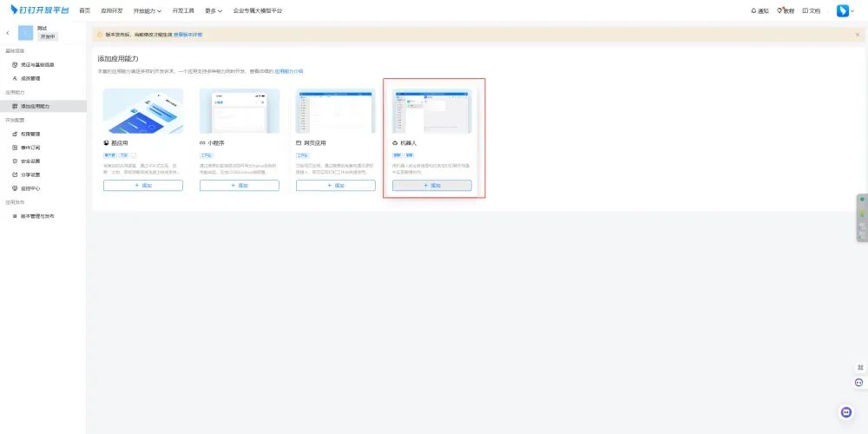The width and height of the screenshot is (868, 434).
Task: Open the 文档 documentation link
Action: click(x=812, y=10)
